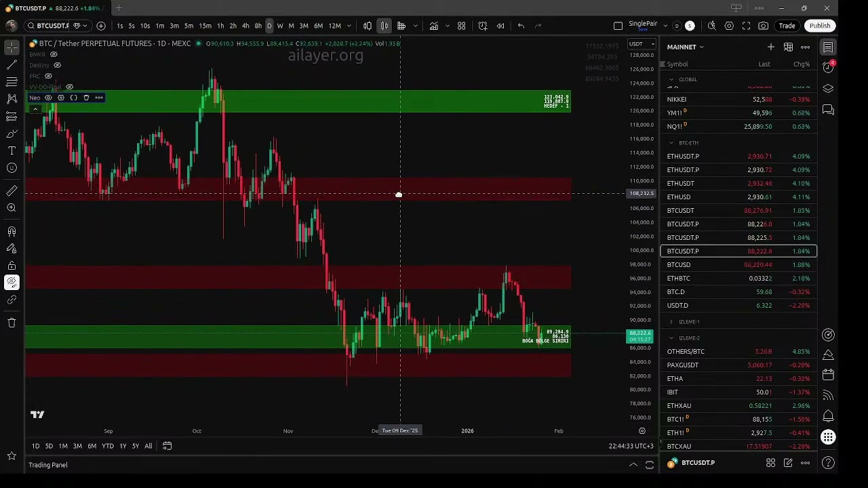868x488 pixels.
Task: Collapse the BTC-ETH watchlist section
Action: [x=671, y=143]
